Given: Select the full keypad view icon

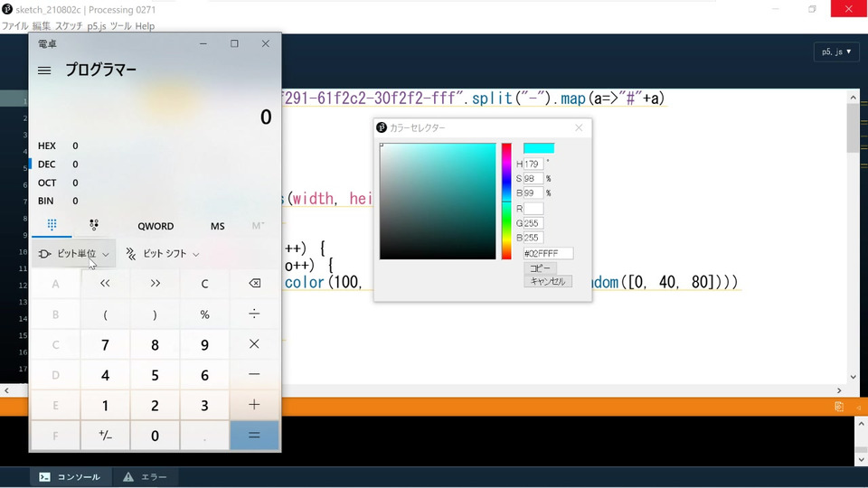Looking at the screenshot, I should (52, 225).
